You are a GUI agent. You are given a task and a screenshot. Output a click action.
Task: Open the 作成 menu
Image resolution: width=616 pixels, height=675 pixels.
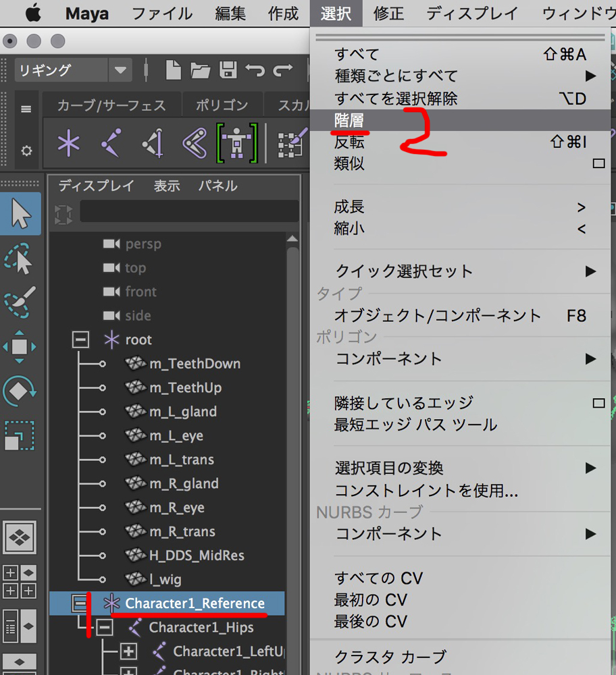tap(283, 13)
